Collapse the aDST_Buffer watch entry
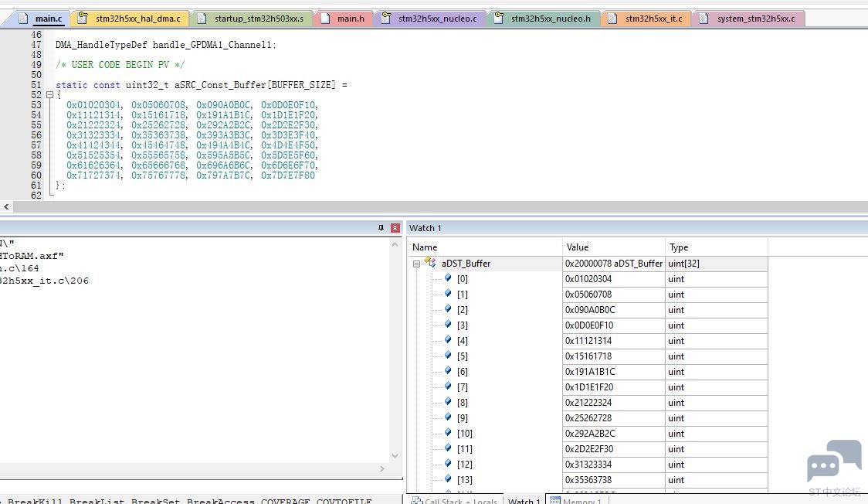 [x=416, y=264]
